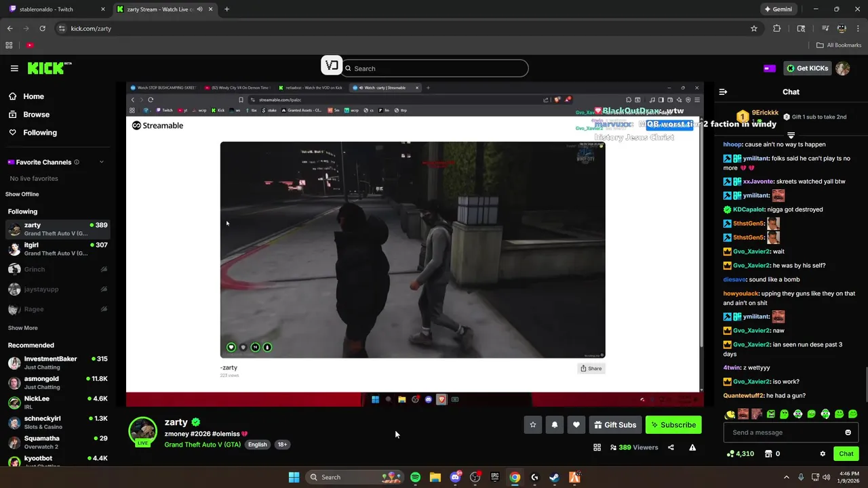
Task: Click the YouTube bookmark icon
Action: pyautogui.click(x=30, y=45)
